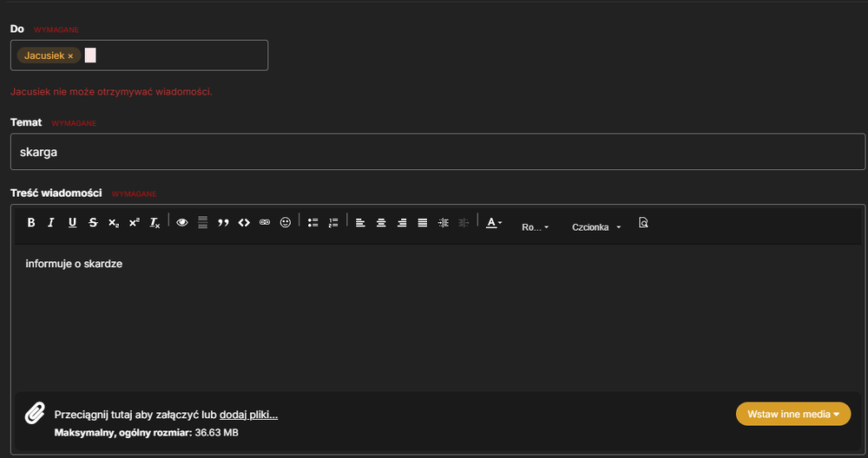868x458 pixels.
Task: Open the text color dropdown
Action: (x=494, y=222)
